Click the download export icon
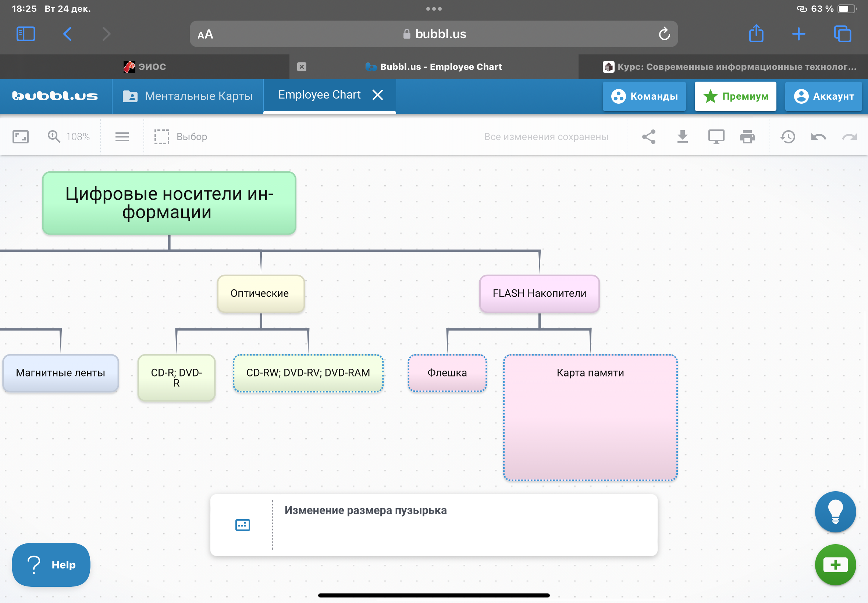This screenshot has width=868, height=603. pos(682,136)
